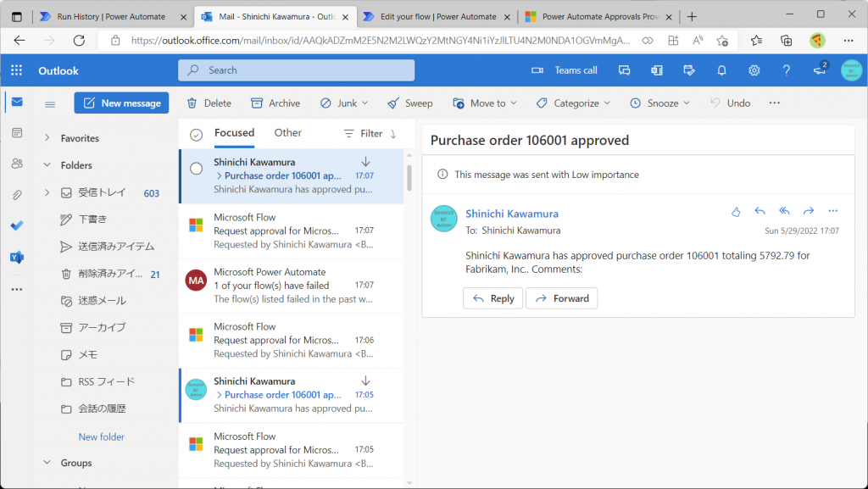868x489 pixels.
Task: Switch to the Focused inbox tab
Action: point(234,133)
